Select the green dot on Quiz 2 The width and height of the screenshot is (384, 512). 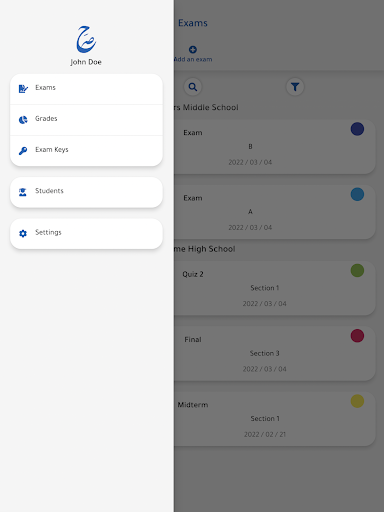pos(357,270)
